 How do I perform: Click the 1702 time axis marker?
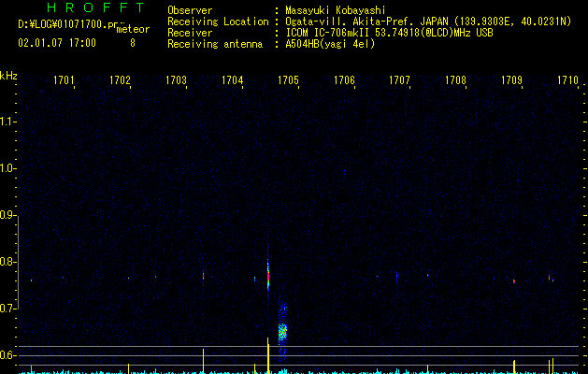pos(120,79)
